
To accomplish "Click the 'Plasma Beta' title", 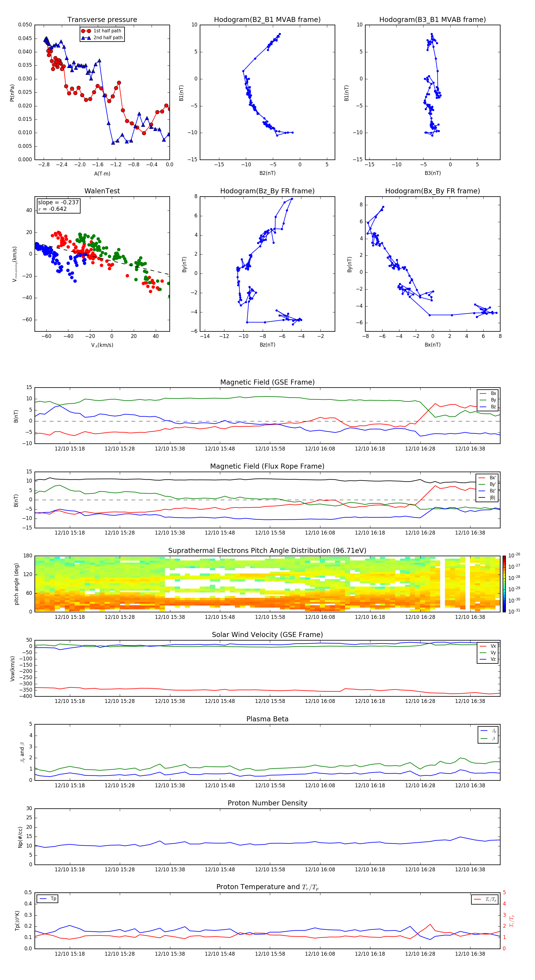I will click(267, 719).
